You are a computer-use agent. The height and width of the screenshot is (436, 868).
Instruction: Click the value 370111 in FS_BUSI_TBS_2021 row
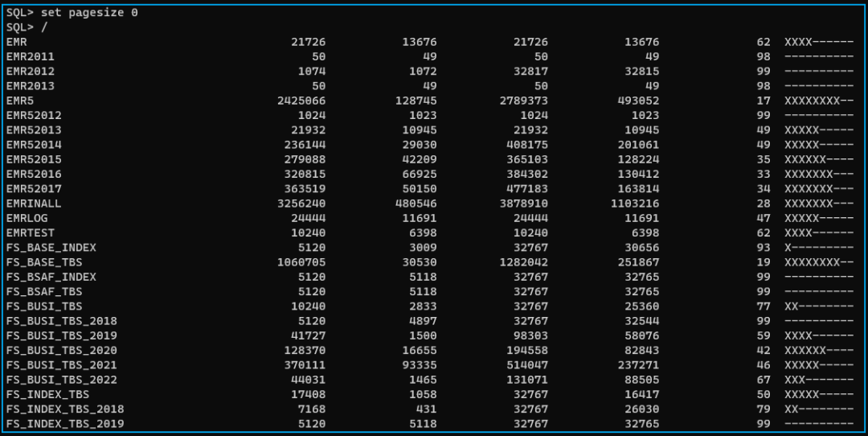pyautogui.click(x=305, y=364)
